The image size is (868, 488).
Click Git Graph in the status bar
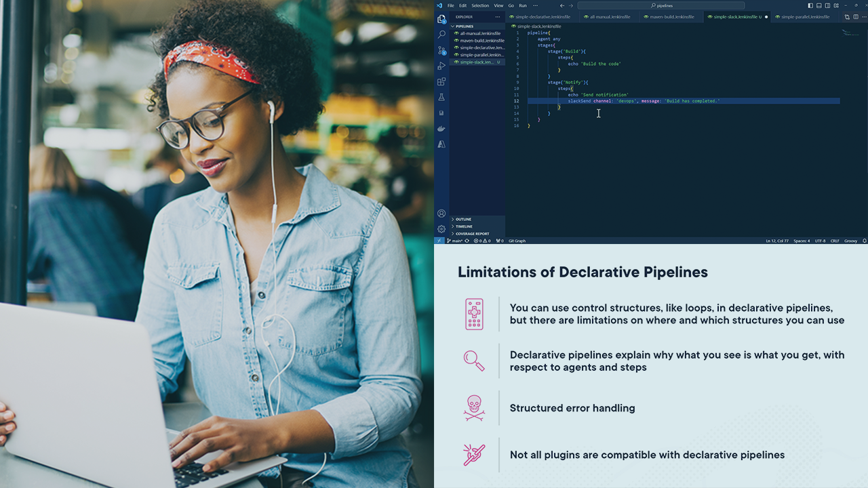[x=517, y=241]
